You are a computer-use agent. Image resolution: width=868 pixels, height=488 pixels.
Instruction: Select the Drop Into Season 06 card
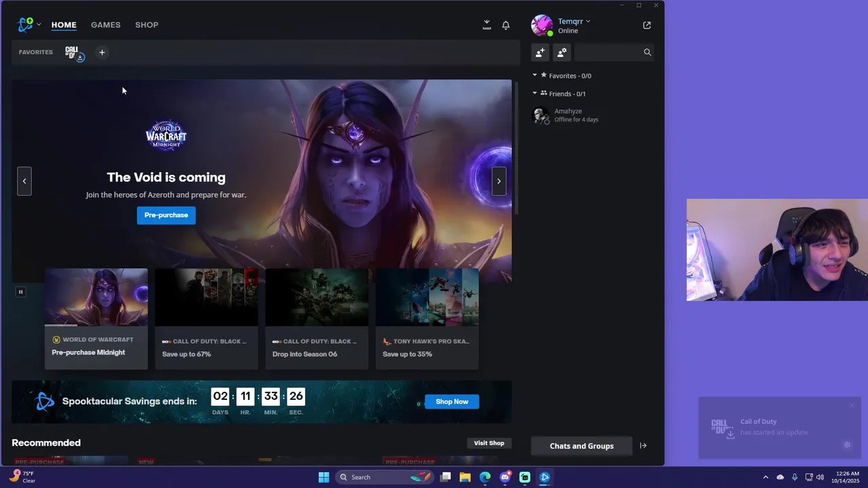pos(317,319)
